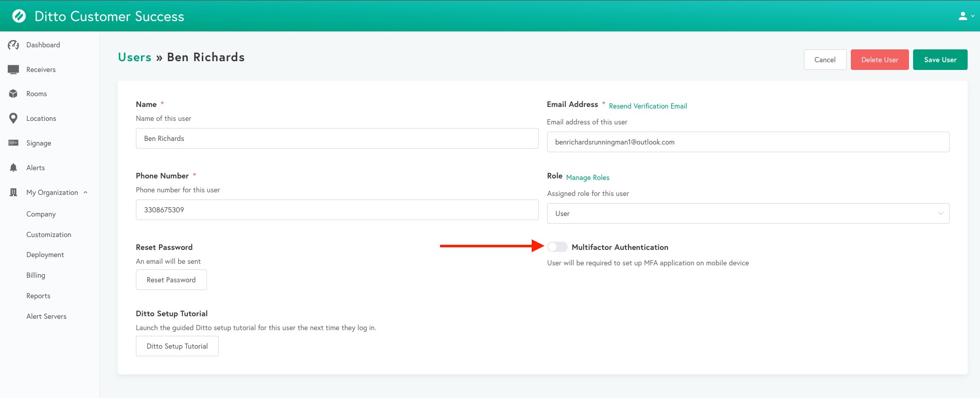This screenshot has width=980, height=398.
Task: Open the Billing page
Action: (36, 275)
